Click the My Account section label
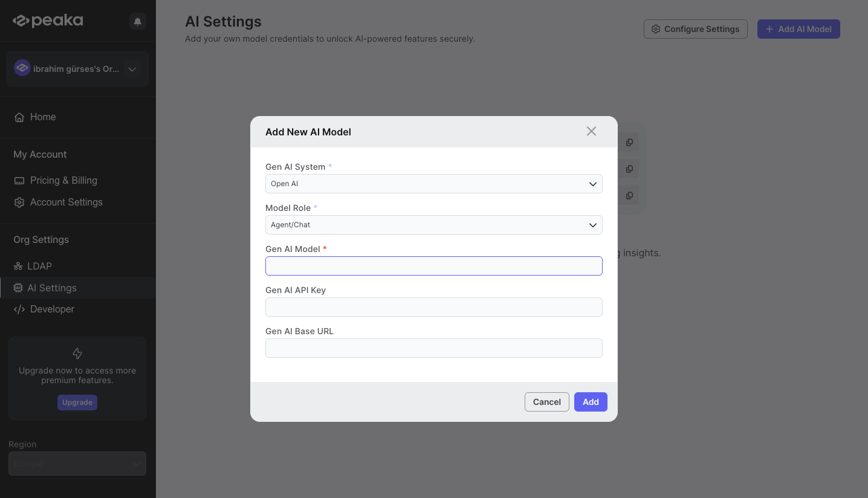This screenshot has height=498, width=868. point(40,154)
